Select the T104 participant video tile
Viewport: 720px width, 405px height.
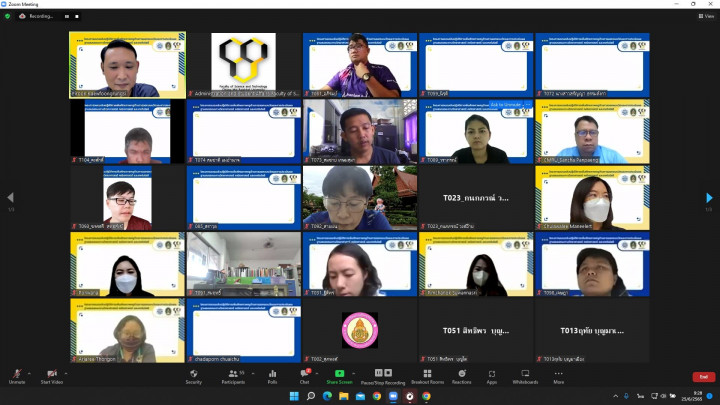point(128,131)
